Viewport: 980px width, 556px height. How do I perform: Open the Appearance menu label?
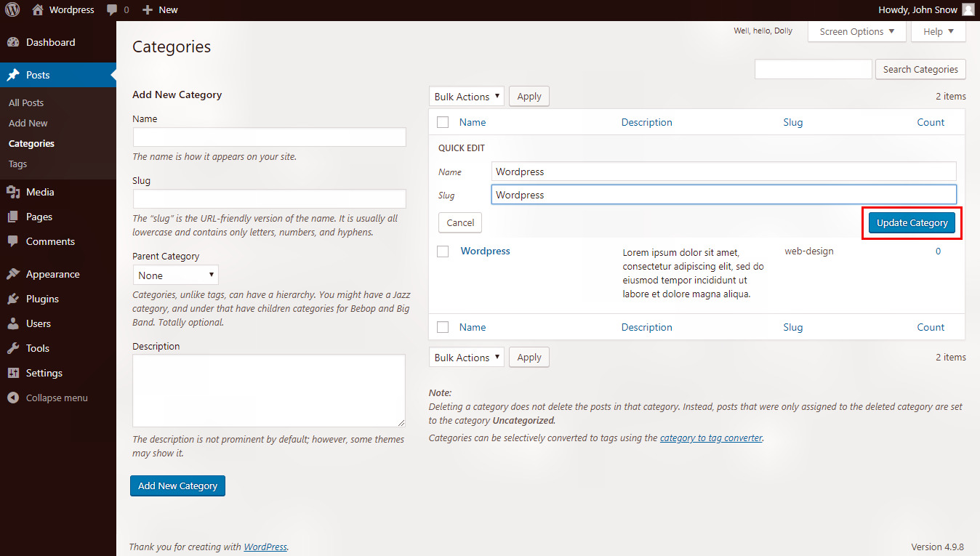coord(53,274)
